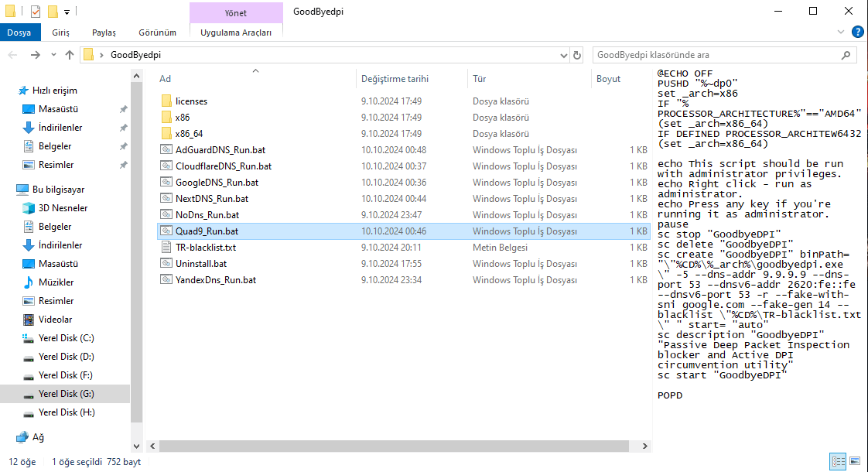Select the GoogleDNS_Run.bat file icon
Screen dimensions: 868x472
[166, 183]
